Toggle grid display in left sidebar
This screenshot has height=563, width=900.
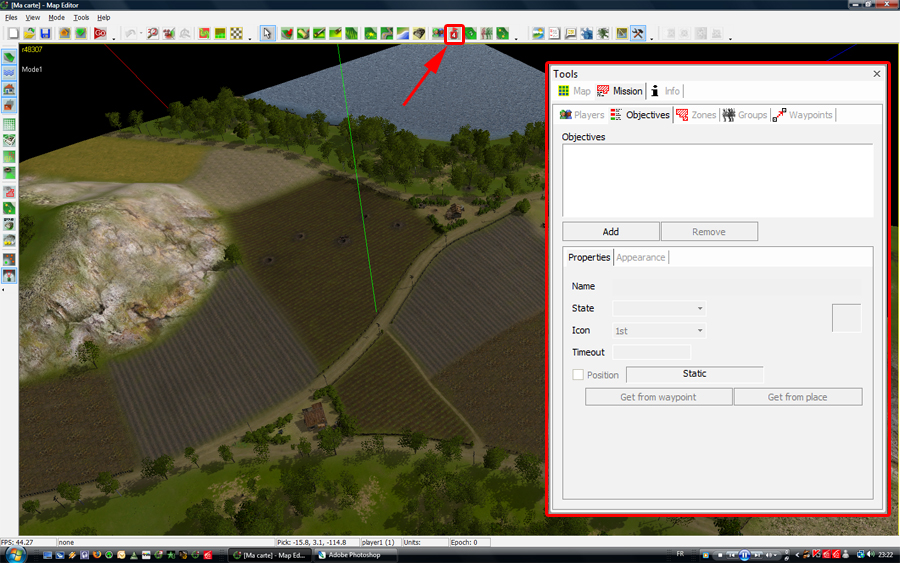(9, 124)
